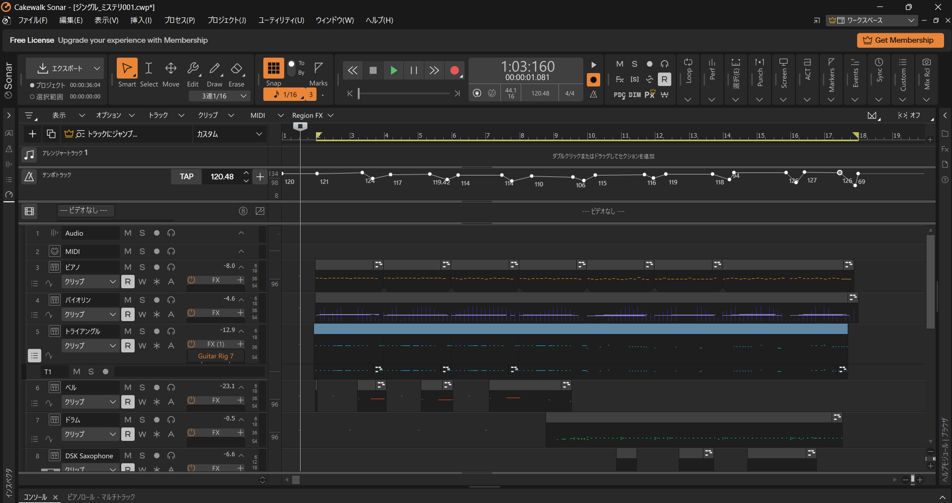Mute the ピアノ track
Image resolution: width=952 pixels, height=503 pixels.
[127, 267]
